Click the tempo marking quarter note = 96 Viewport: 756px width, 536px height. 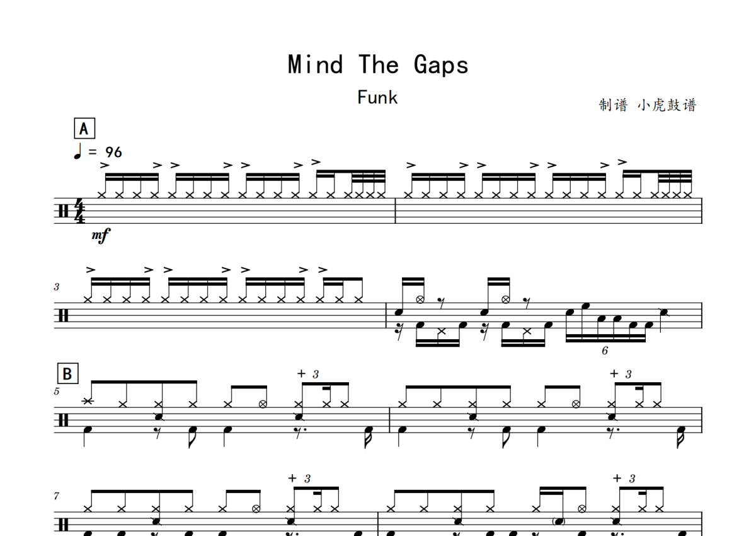point(98,152)
